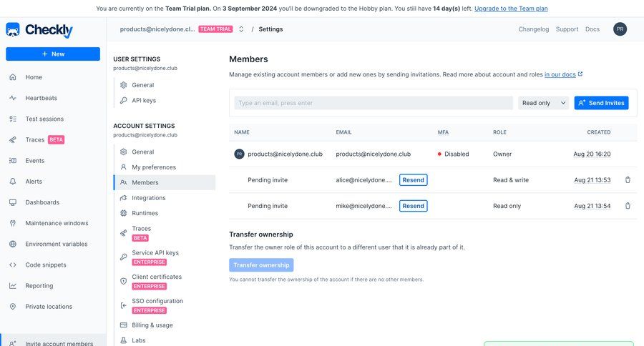
Task: Open Environment variables globe icon
Action: (13, 244)
